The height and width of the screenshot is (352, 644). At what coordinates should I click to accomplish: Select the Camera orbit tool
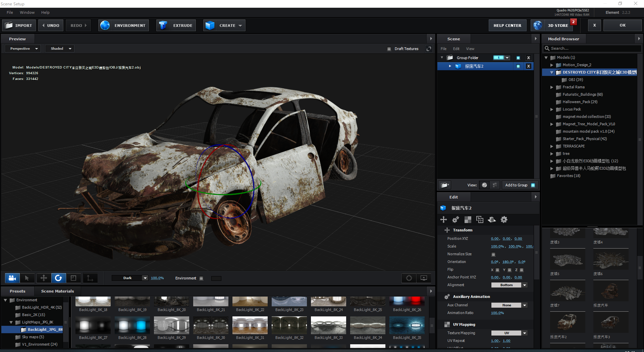coord(12,278)
